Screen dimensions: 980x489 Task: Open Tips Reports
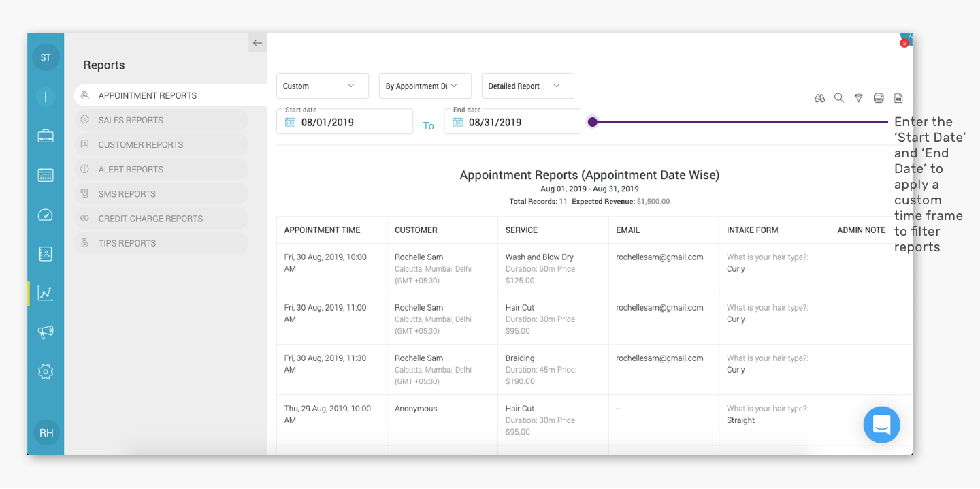[x=161, y=242]
